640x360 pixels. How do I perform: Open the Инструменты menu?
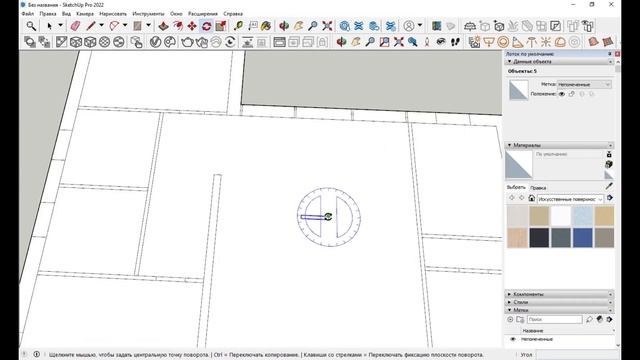pos(148,14)
